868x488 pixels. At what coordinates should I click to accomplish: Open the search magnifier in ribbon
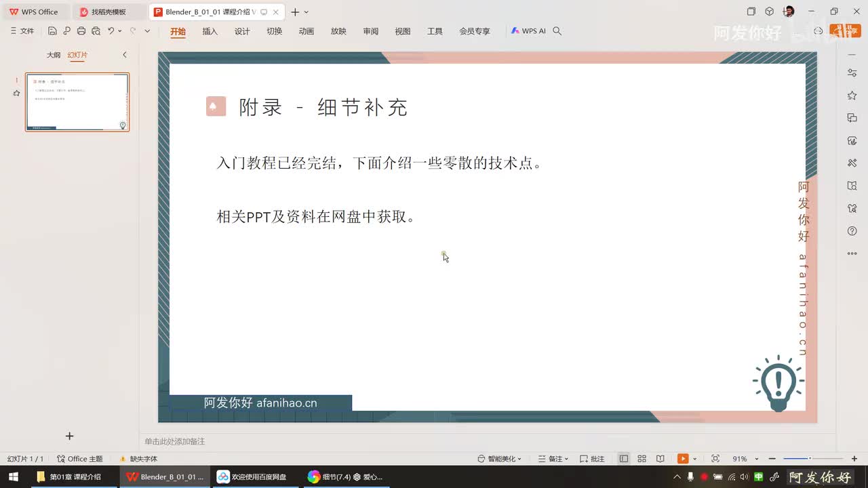click(557, 31)
